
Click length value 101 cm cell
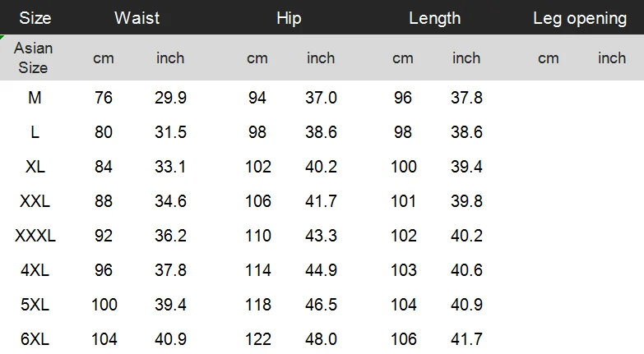click(x=403, y=201)
